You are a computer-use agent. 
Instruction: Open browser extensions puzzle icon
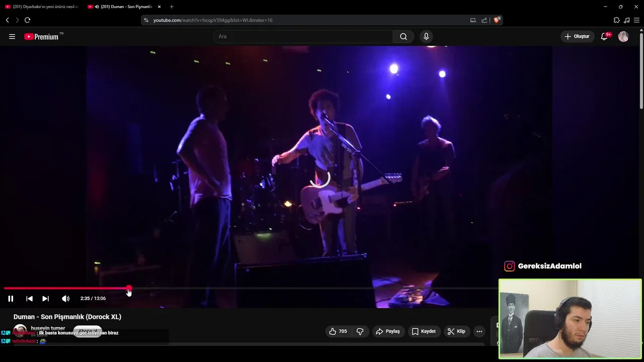point(616,20)
